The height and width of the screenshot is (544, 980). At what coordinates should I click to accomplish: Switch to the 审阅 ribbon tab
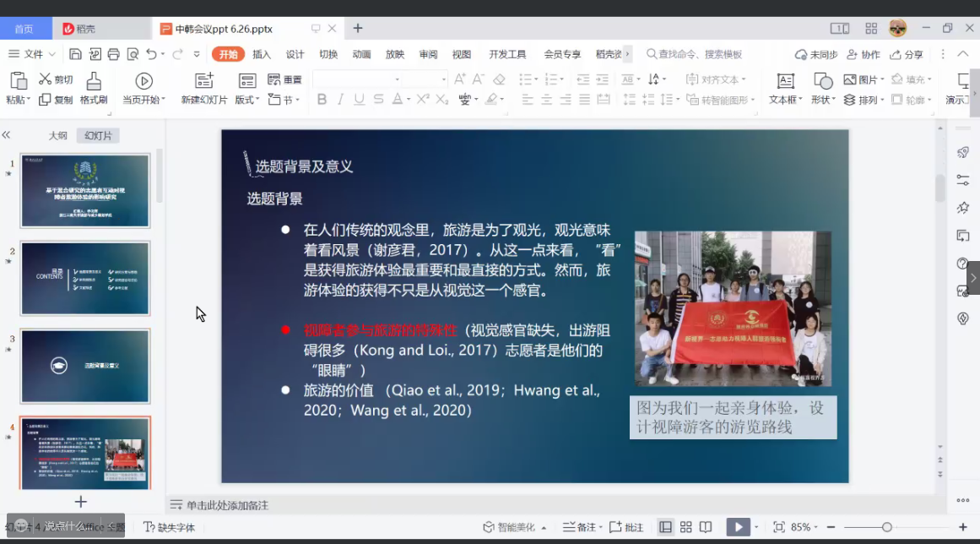point(428,54)
